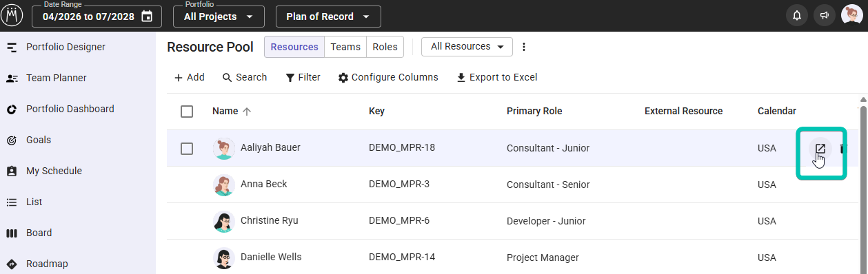Expand the All Projects portfolio dropdown

click(x=219, y=17)
